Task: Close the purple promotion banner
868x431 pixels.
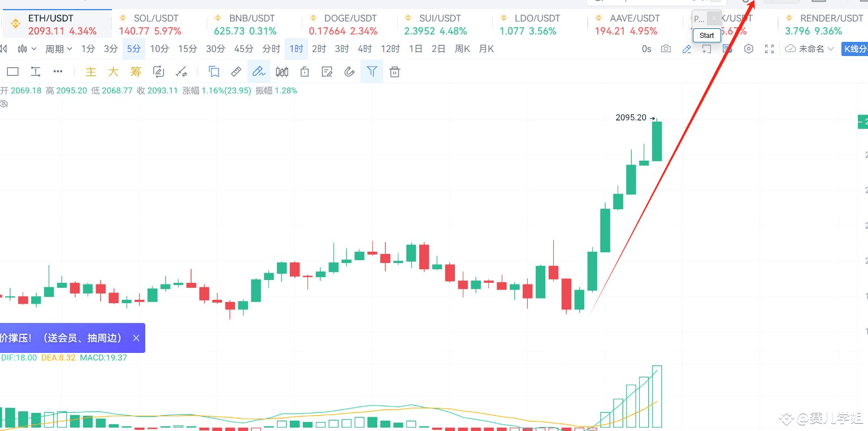Action: pos(136,338)
